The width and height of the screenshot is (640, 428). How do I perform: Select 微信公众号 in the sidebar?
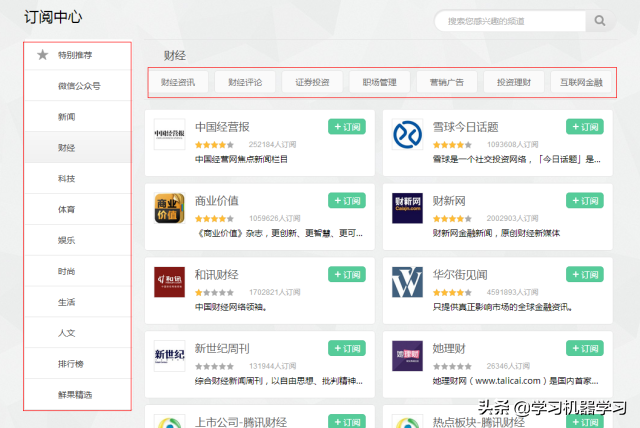coord(78,86)
